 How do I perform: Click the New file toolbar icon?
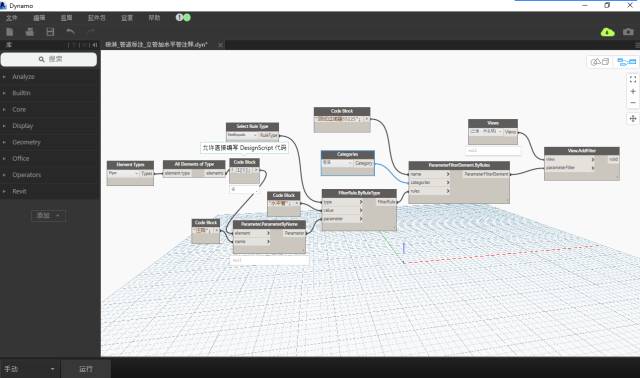point(10,32)
